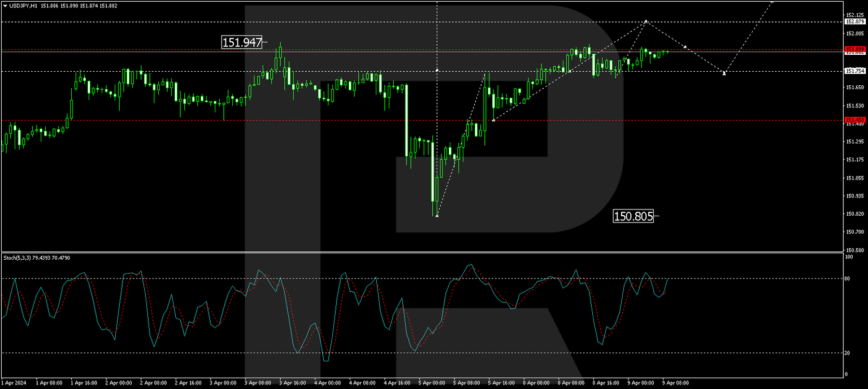
Task: Click the red 151.899 bid price tag
Action: point(854,49)
